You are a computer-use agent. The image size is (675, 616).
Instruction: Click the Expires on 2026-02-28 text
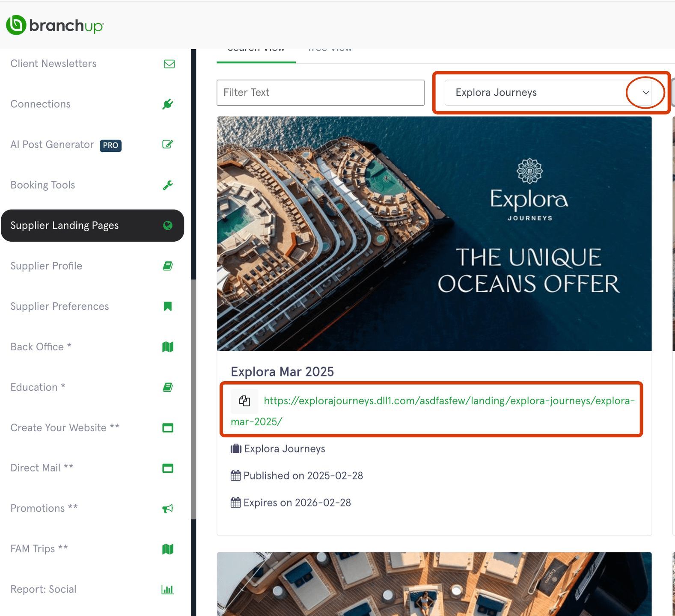tap(297, 503)
